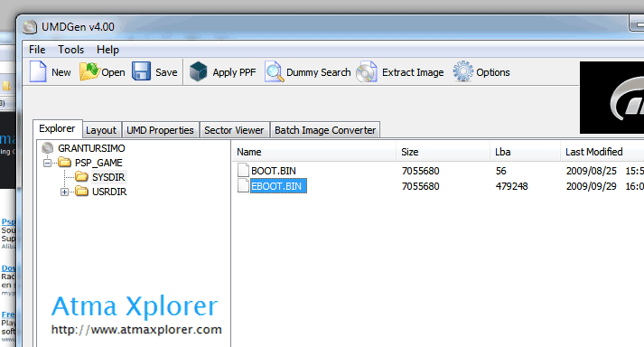Click the date 2009/08/25
Screen dimensions: 644x347
click(592, 171)
